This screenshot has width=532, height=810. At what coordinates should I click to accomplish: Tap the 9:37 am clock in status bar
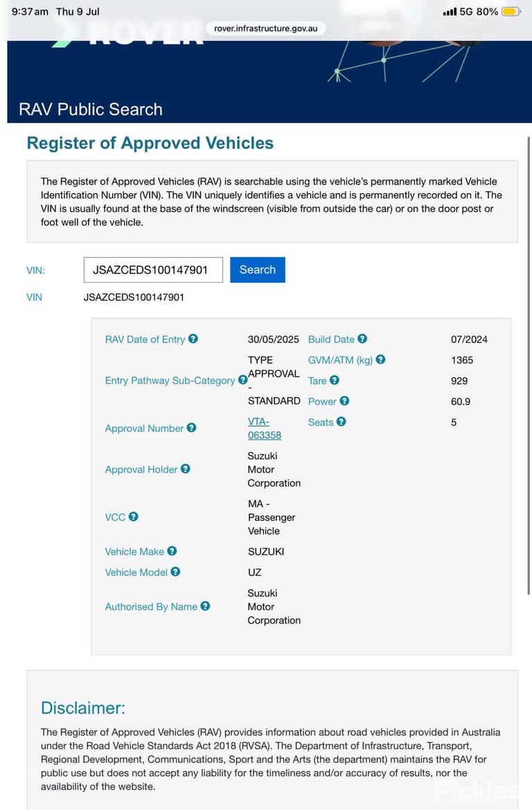point(30,11)
